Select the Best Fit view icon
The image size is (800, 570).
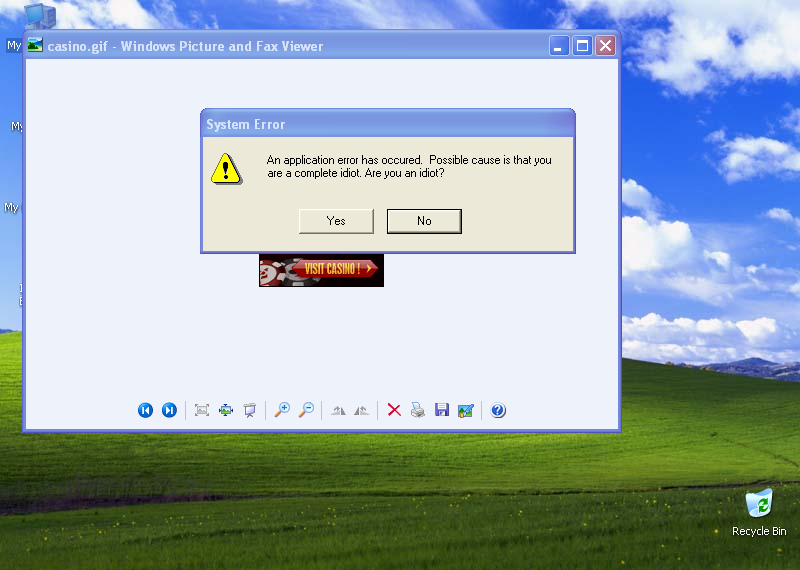[x=202, y=410]
